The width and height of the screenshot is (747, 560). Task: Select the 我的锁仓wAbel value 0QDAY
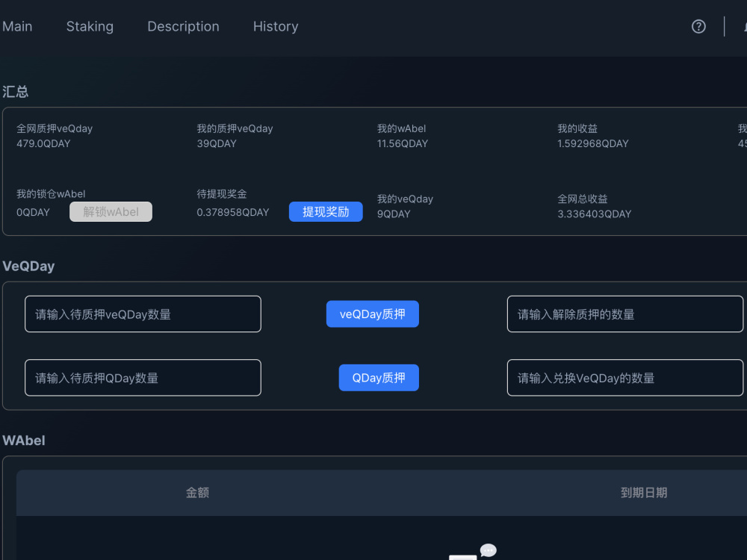coord(33,212)
